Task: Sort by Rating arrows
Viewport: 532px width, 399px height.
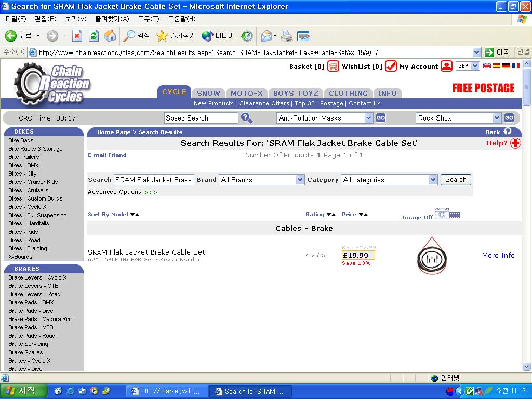Action: tap(331, 215)
